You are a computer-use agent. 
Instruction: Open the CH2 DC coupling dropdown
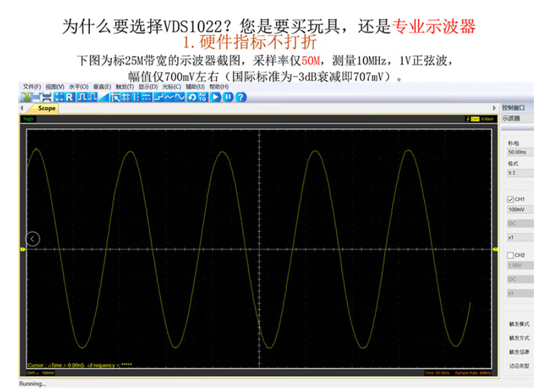(520, 279)
